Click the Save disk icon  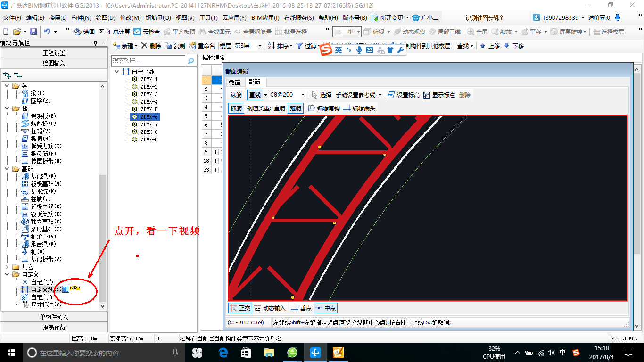33,32
